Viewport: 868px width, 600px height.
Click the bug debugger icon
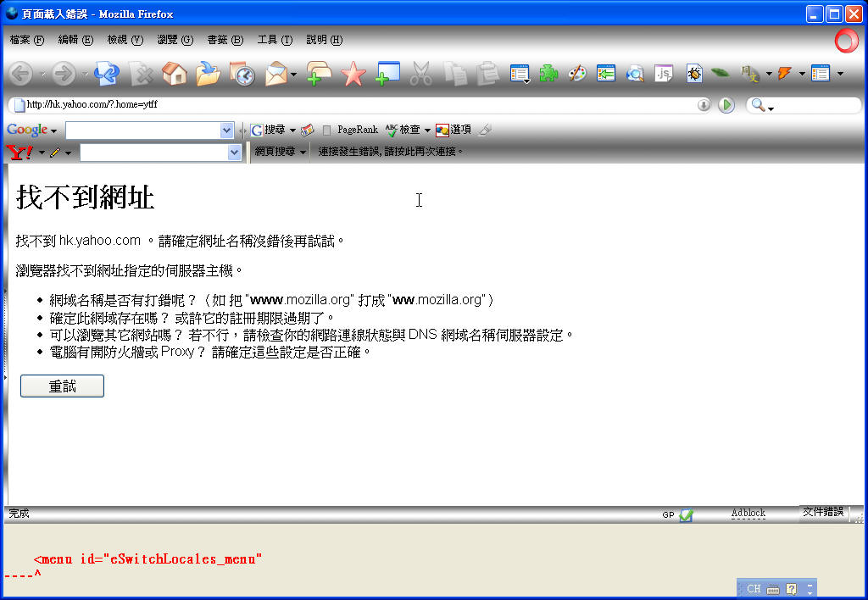pyautogui.click(x=694, y=73)
